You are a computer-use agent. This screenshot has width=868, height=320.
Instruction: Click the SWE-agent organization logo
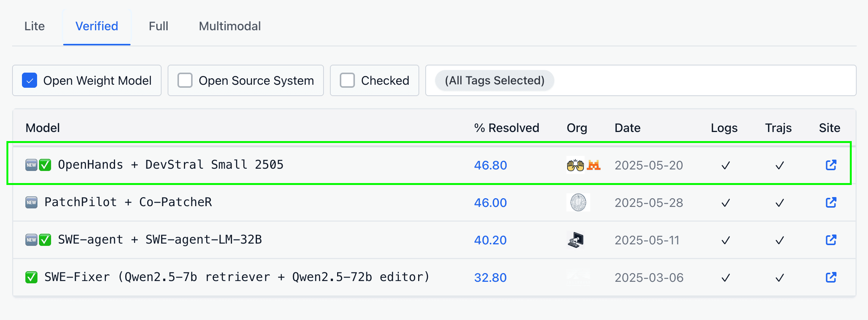point(576,240)
